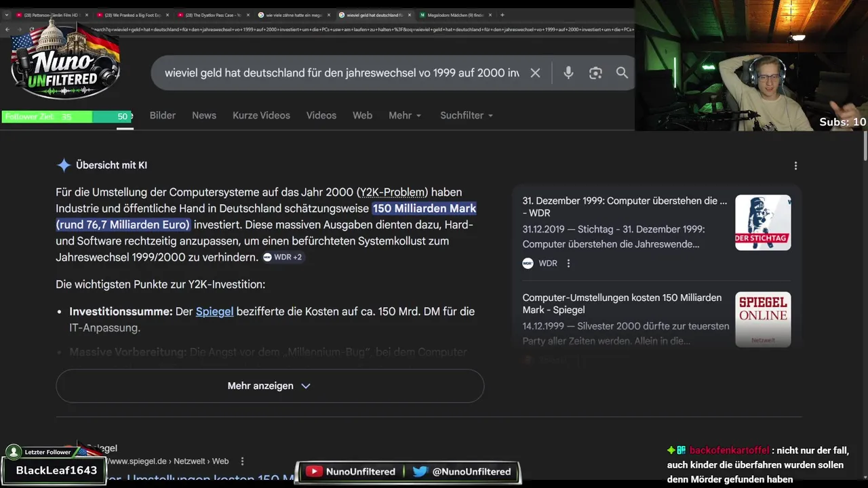Select the Videos search filter
Viewport: 868px width, 488px height.
pos(321,115)
